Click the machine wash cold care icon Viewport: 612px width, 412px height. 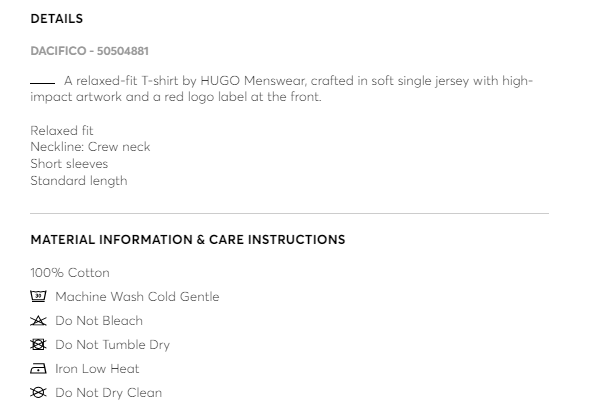[x=38, y=296]
